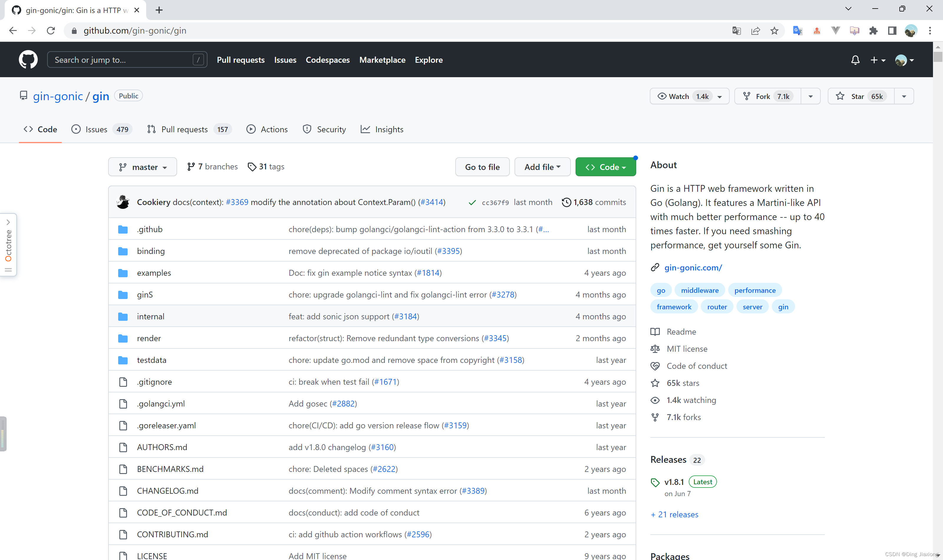Click the Google Translate icon in address bar
This screenshot has width=943, height=560.
click(x=736, y=31)
